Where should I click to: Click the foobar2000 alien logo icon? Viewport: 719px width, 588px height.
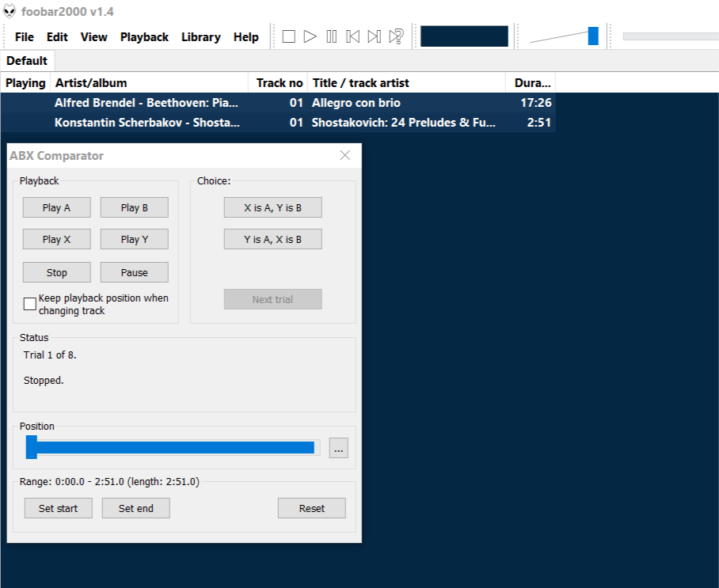coord(10,11)
